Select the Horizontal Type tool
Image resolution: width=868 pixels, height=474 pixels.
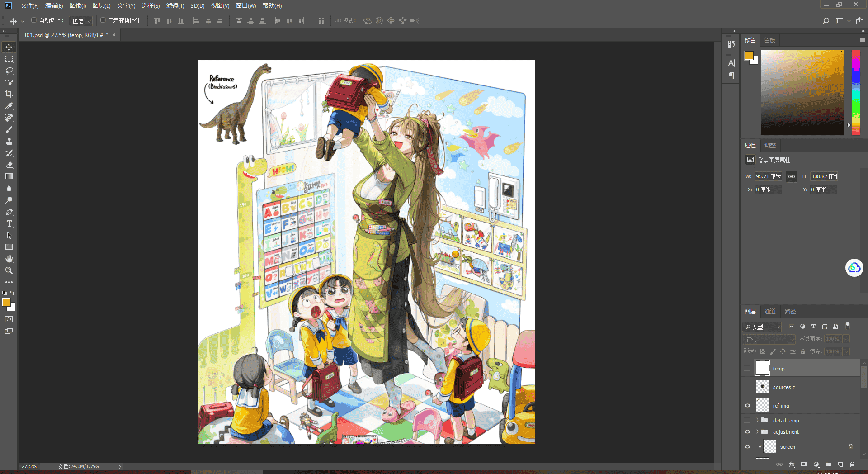[x=9, y=223]
